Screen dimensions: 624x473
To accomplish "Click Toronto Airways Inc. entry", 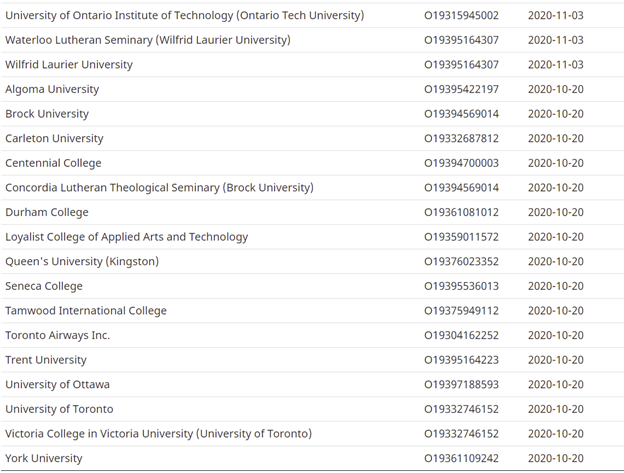I will [58, 335].
